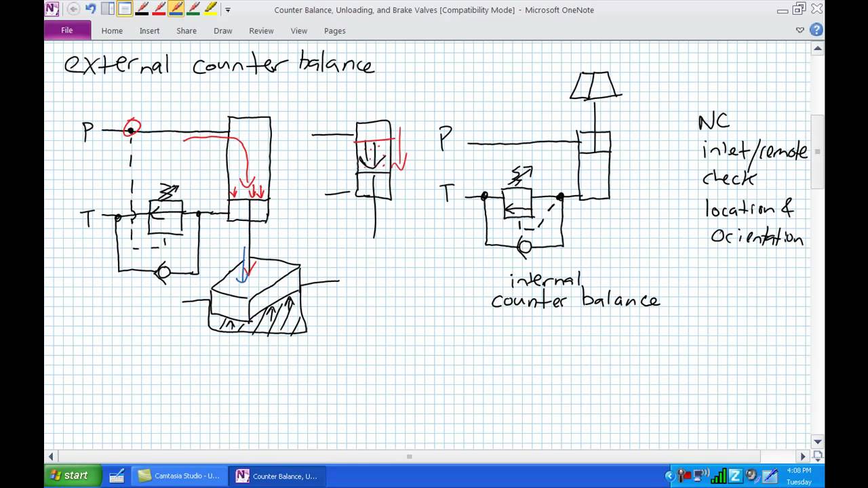Restore down the OneNote window
The width and height of the screenshot is (868, 488).
point(799,9)
